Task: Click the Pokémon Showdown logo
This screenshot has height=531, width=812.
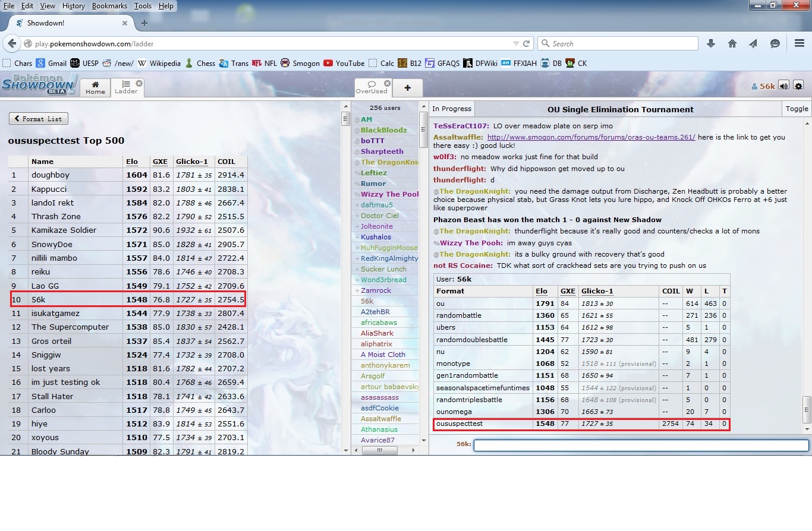Action: pyautogui.click(x=38, y=85)
